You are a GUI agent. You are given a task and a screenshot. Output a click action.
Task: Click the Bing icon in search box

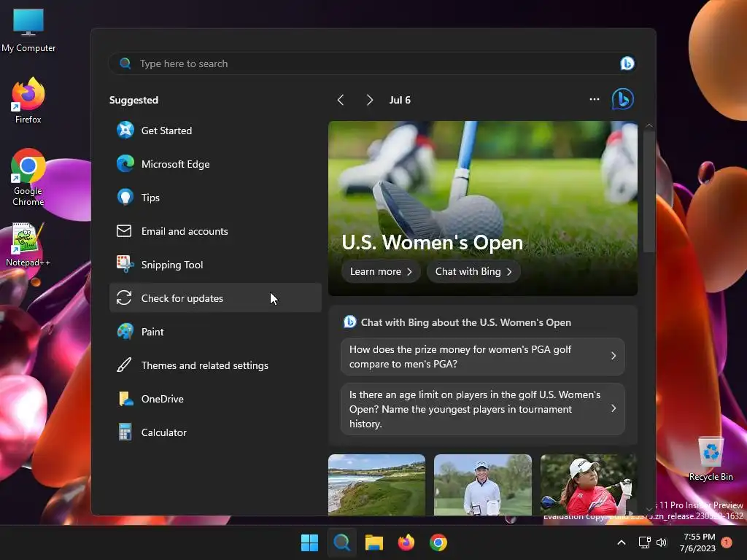tap(627, 63)
